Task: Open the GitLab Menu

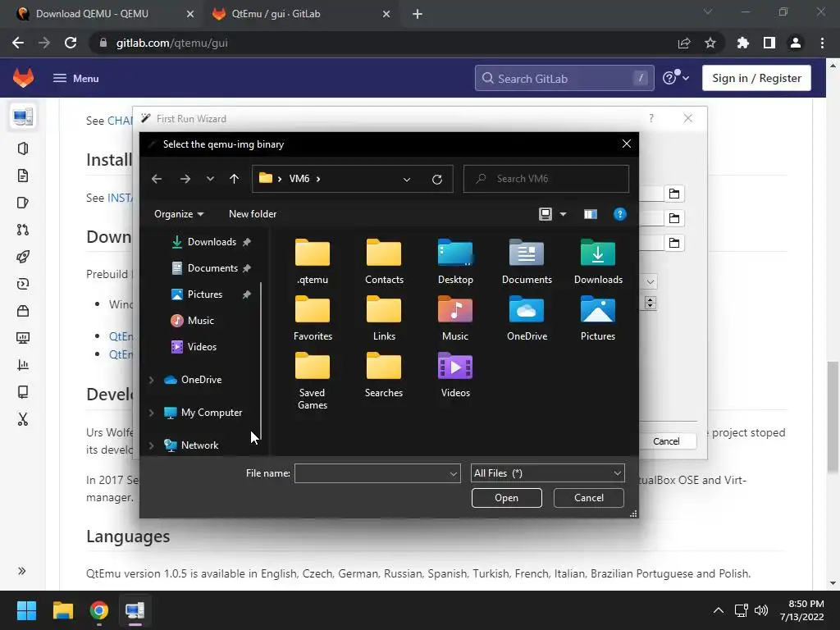Action: (75, 78)
